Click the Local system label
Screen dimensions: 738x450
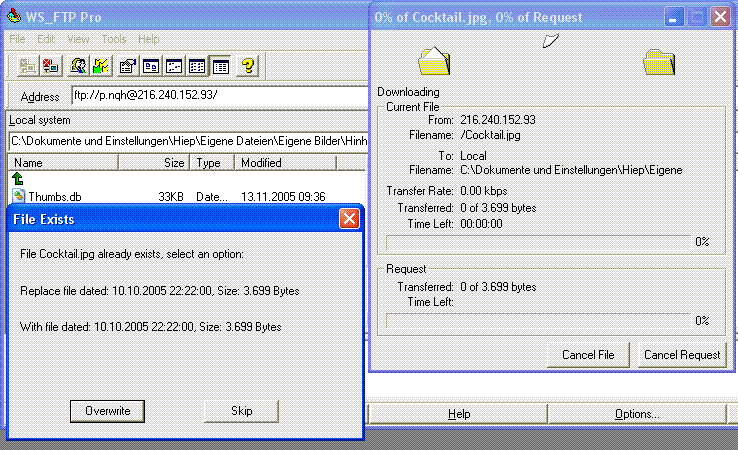[40, 120]
